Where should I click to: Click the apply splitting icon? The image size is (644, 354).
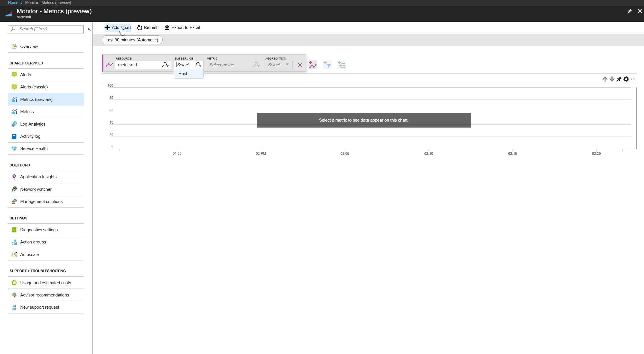(341, 65)
